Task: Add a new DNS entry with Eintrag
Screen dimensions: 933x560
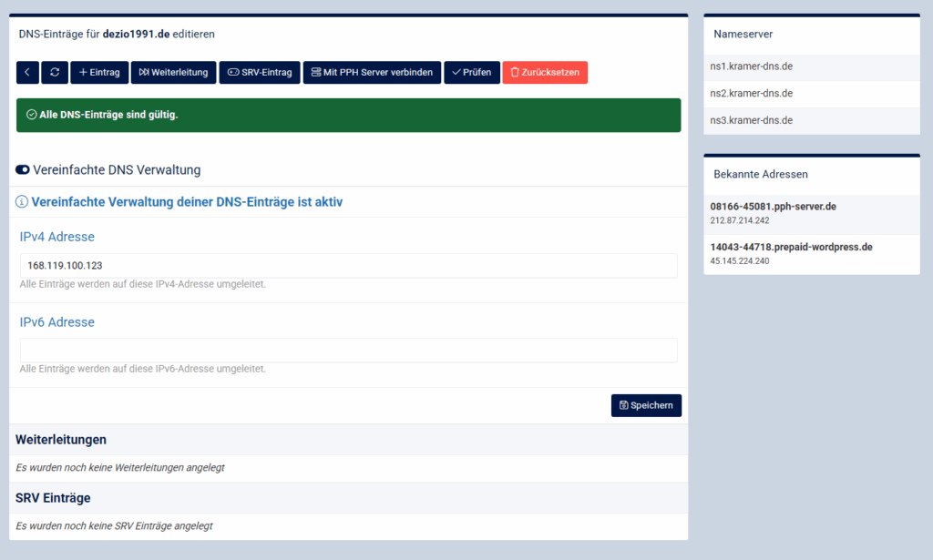Action: pos(99,73)
